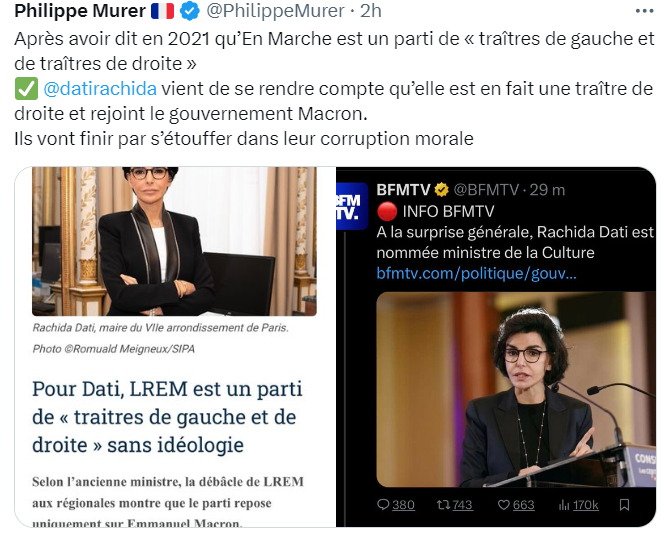Click the Philippe Murer display name
Screen dimensions: 665x537
click(80, 11)
